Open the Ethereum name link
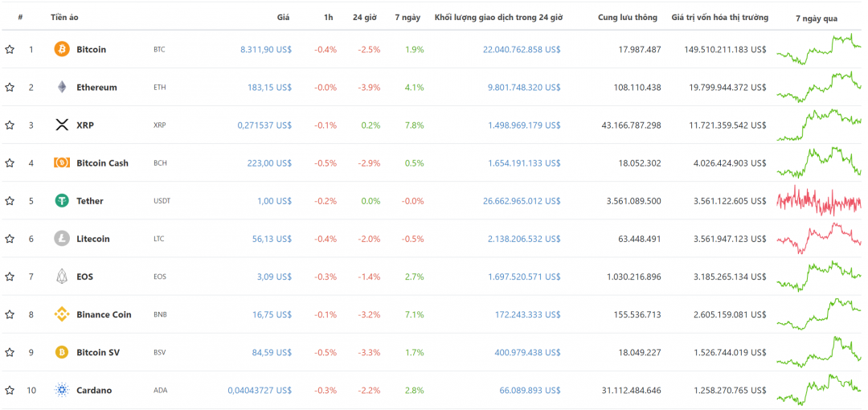 [x=97, y=87]
